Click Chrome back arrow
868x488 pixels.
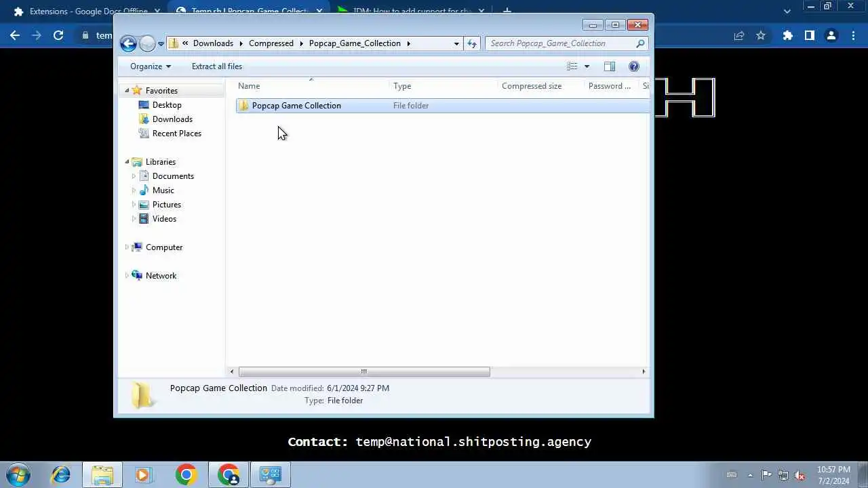coord(15,35)
